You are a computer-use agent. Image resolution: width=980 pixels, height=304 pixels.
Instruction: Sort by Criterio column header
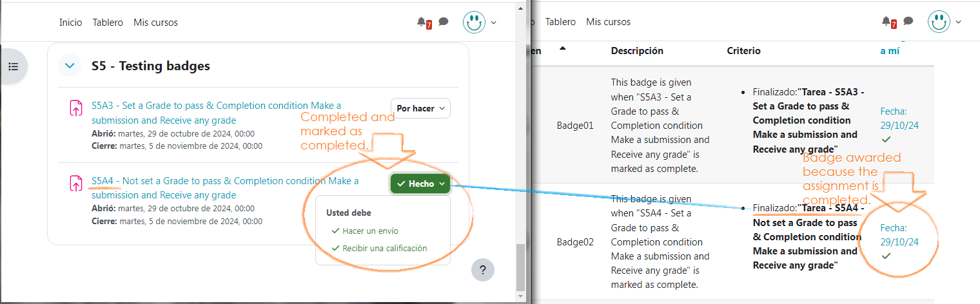coord(744,50)
